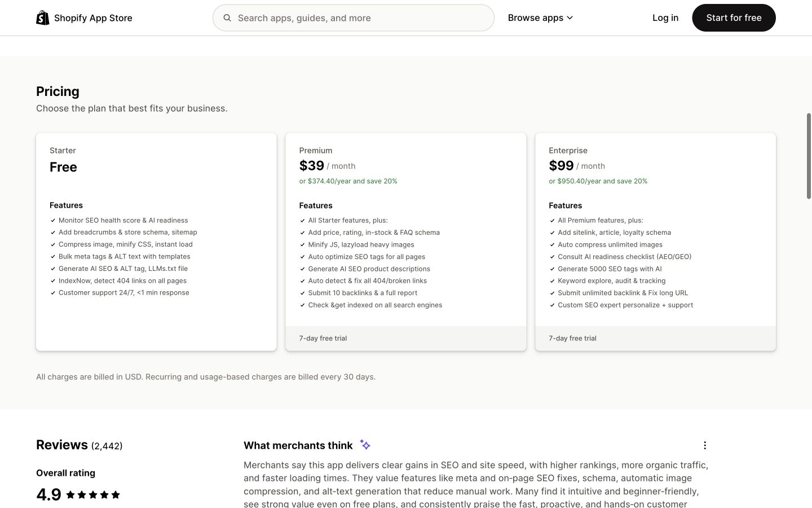Click "Auto detect & fix all 404/broken links"
Image resolution: width=812 pixels, height=508 pixels.
coord(368,281)
